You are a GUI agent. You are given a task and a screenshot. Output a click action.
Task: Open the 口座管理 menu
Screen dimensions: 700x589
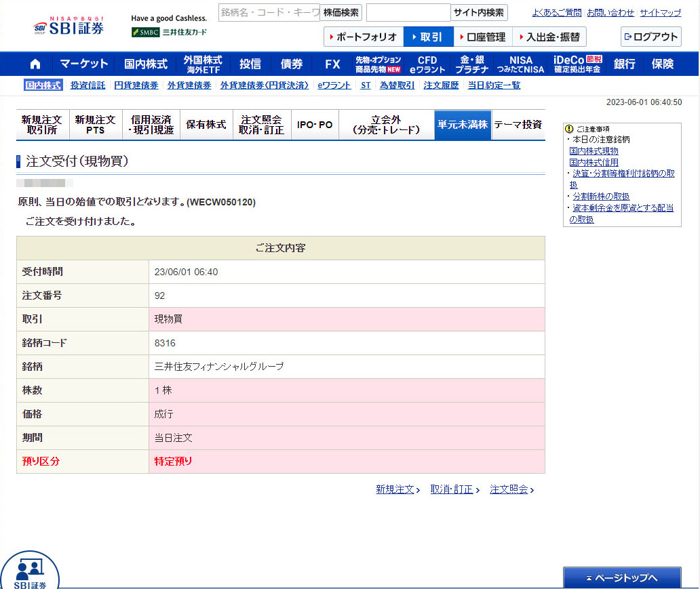pyautogui.click(x=482, y=37)
